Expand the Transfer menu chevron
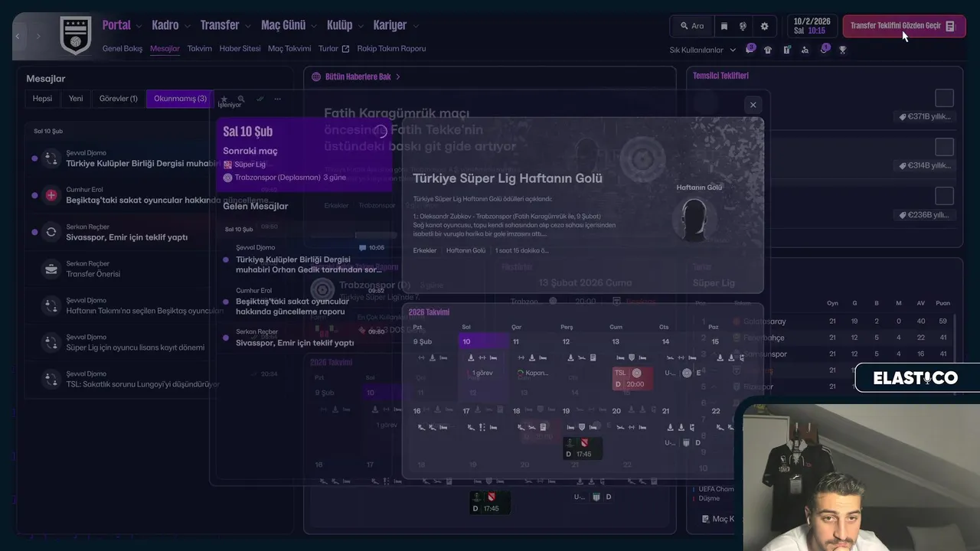The width and height of the screenshot is (980, 551). tap(247, 26)
